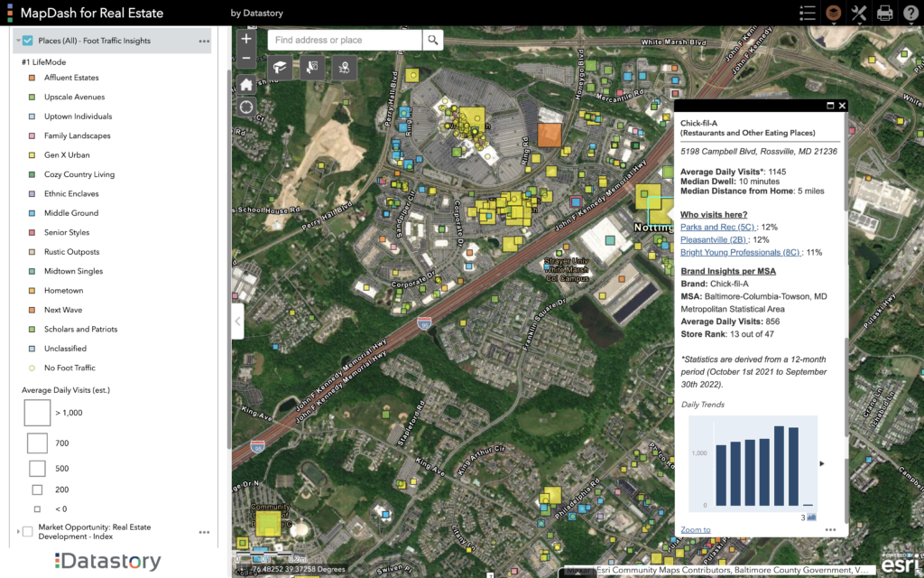Click the Next Wave legend swatch
The width and height of the screenshot is (924, 578).
(32, 310)
